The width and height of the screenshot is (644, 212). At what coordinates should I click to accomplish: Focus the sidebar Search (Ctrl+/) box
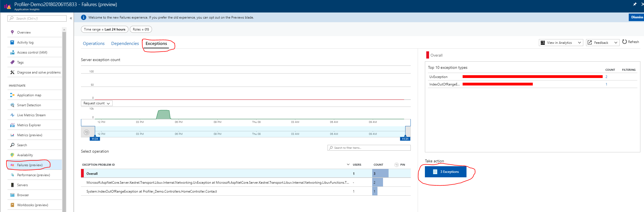pyautogui.click(x=37, y=18)
